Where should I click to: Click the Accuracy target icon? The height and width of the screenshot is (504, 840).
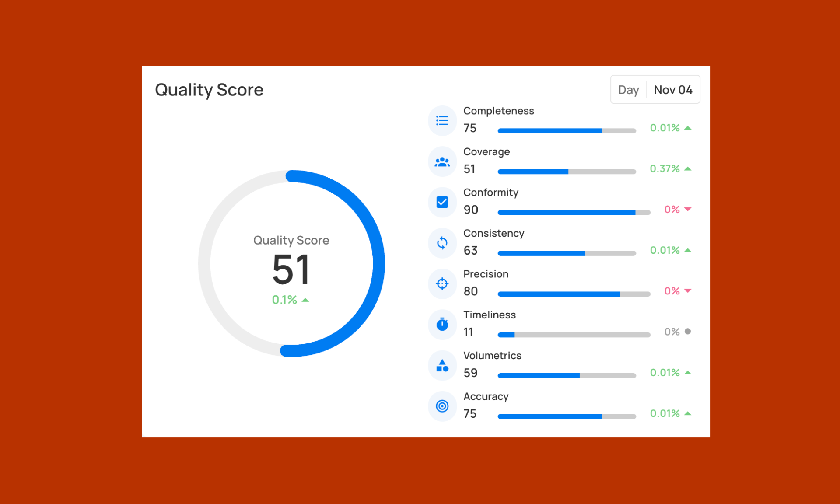[442, 406]
